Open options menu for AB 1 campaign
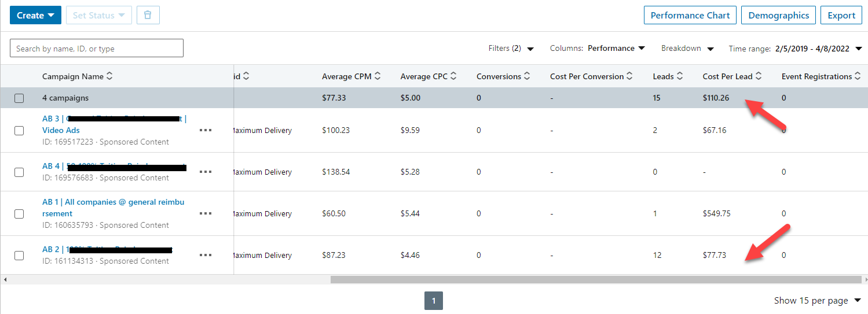868x314 pixels. [x=206, y=213]
